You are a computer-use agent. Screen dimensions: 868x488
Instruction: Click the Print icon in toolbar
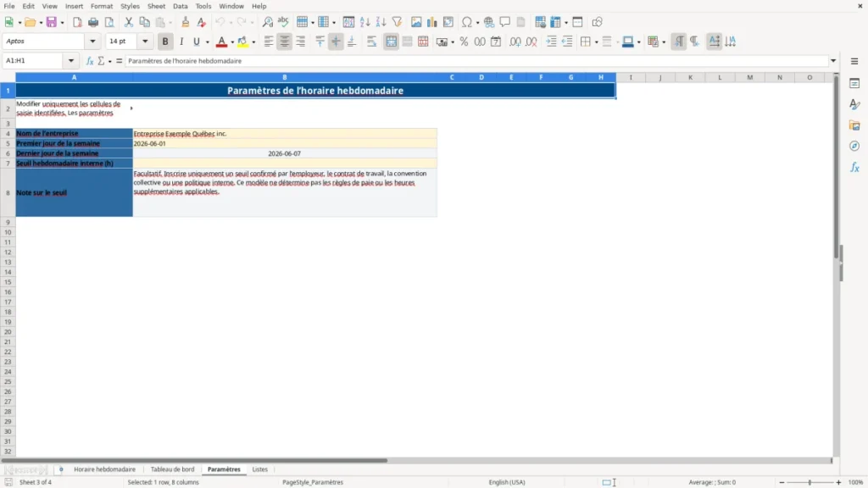coord(93,22)
